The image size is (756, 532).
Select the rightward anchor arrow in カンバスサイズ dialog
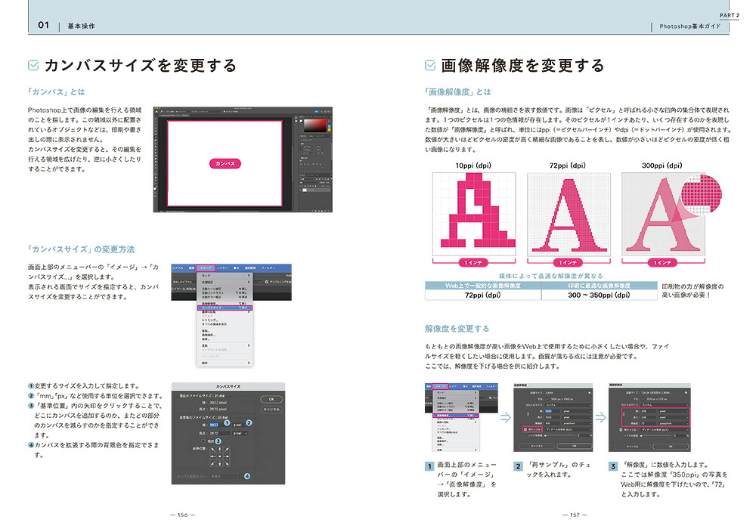pos(227,456)
